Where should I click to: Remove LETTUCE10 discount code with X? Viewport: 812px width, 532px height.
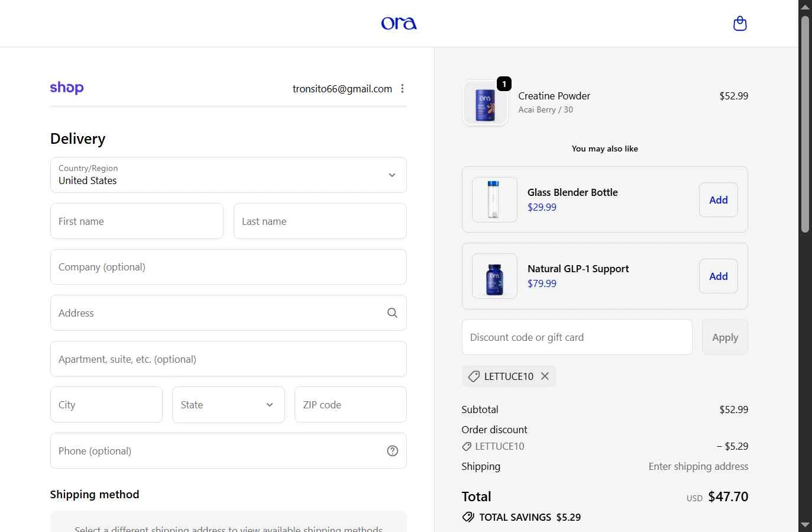[x=545, y=376]
